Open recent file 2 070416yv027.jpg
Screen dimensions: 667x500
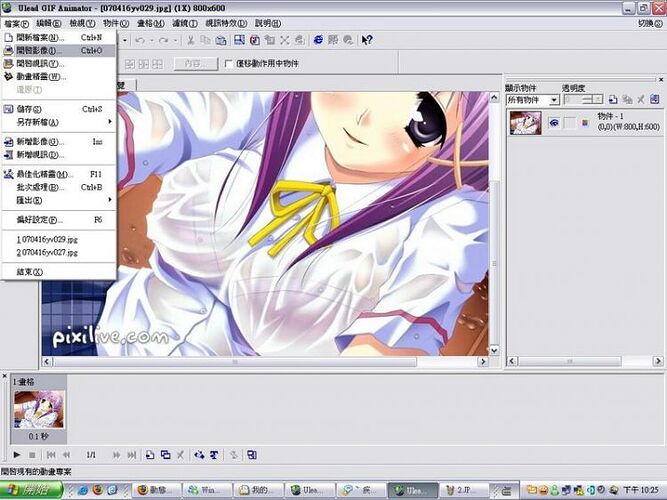coord(59,252)
